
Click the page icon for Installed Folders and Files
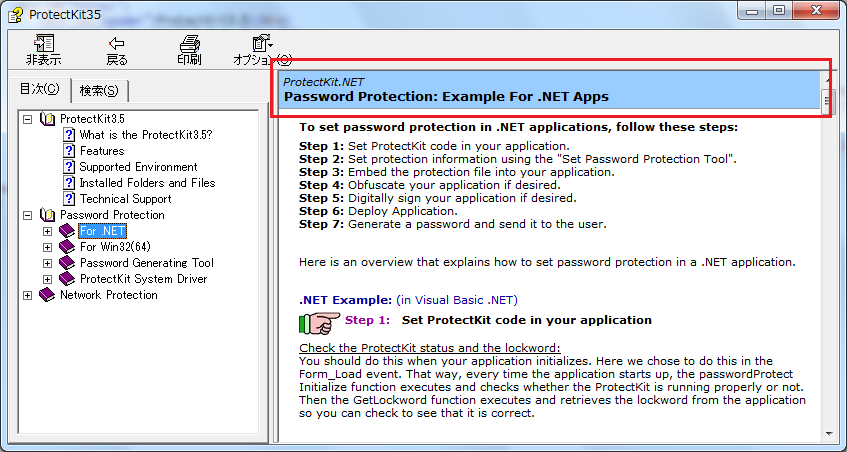[69, 183]
